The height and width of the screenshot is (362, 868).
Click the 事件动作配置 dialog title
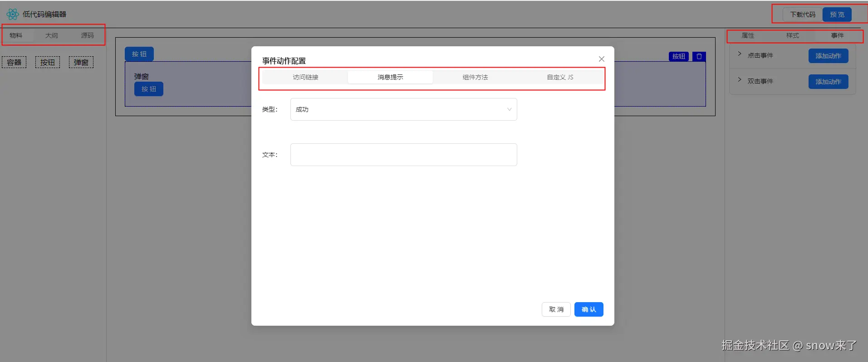coord(284,61)
